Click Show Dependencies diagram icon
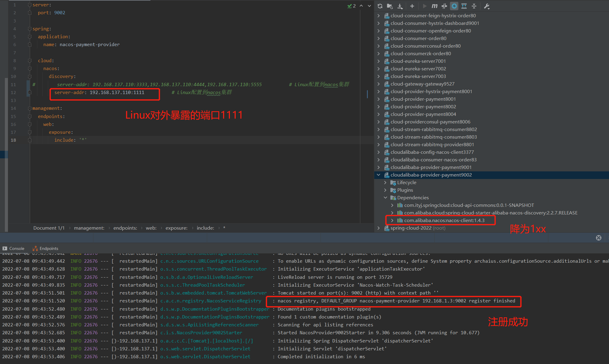 click(x=464, y=6)
